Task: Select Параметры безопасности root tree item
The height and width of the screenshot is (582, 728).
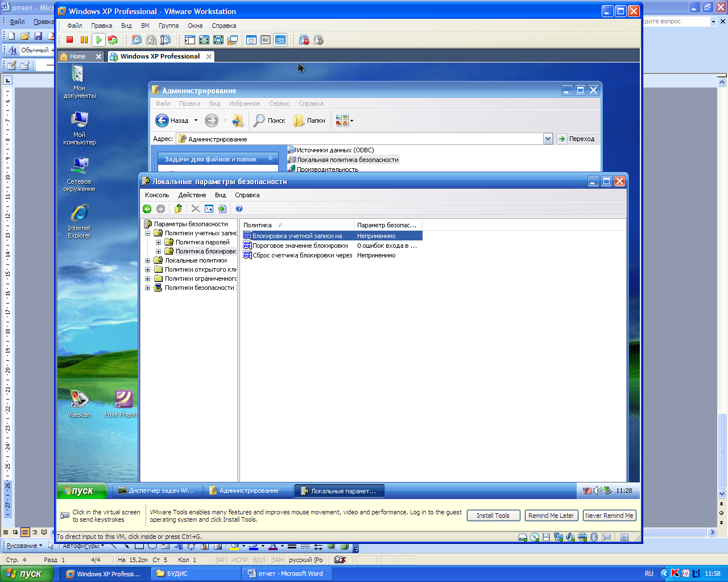Action: coord(186,224)
